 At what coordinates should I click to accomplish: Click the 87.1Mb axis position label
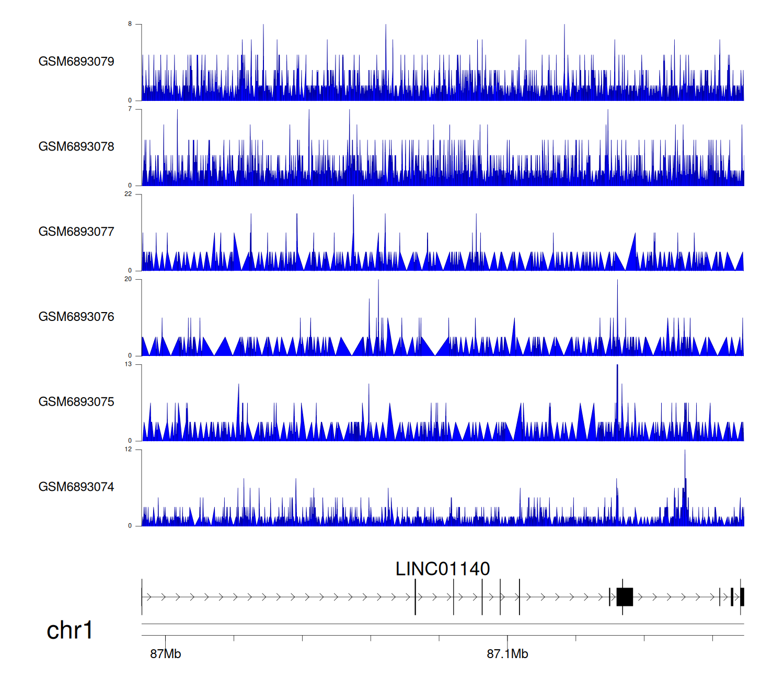tap(507, 654)
